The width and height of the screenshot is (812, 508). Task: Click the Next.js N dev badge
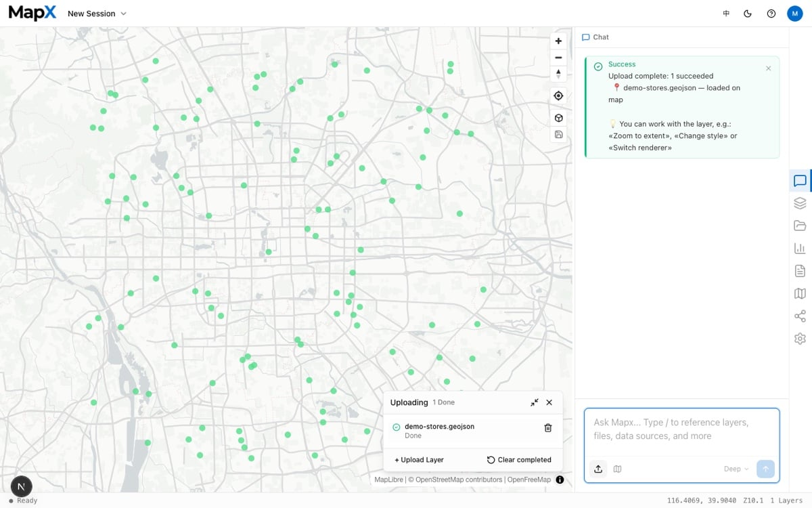pyautogui.click(x=22, y=486)
